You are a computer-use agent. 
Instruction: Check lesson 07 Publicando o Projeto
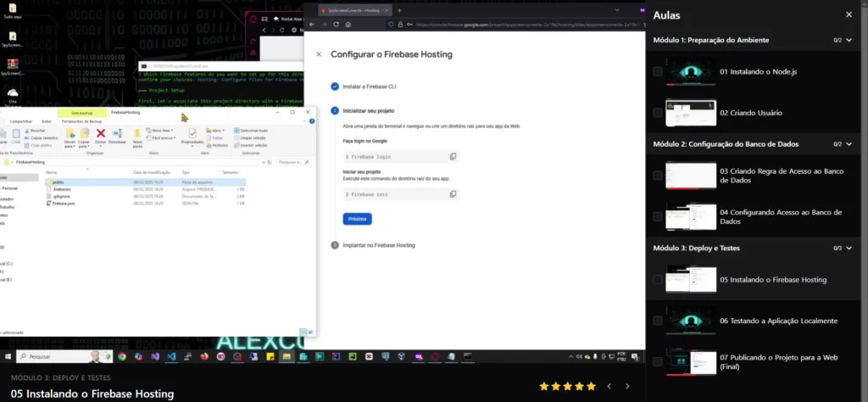pos(657,361)
